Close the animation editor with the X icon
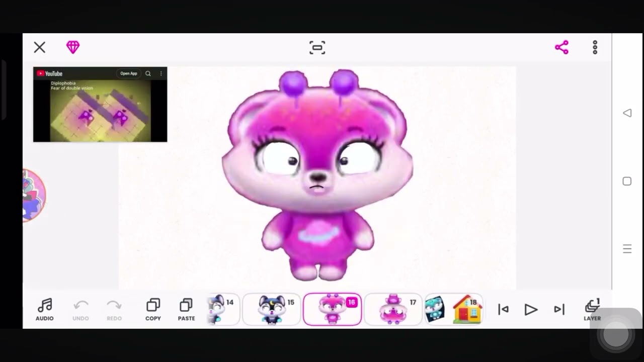This screenshot has height=362, width=644. click(39, 47)
